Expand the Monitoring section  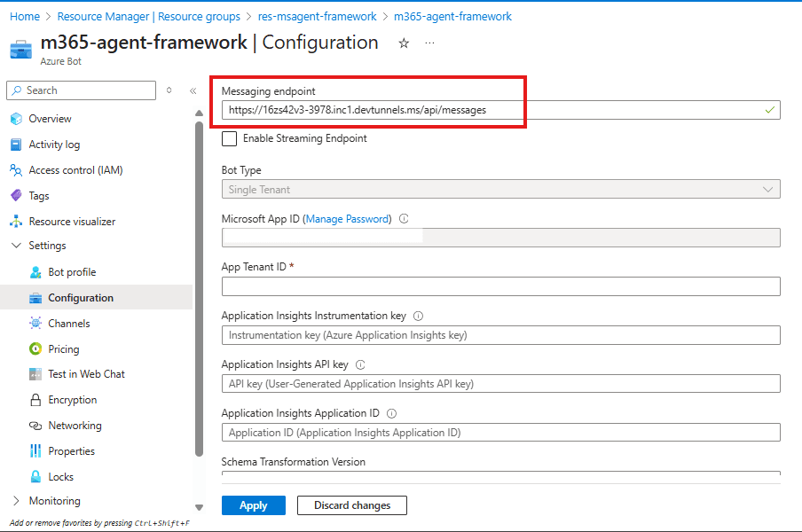coord(16,501)
